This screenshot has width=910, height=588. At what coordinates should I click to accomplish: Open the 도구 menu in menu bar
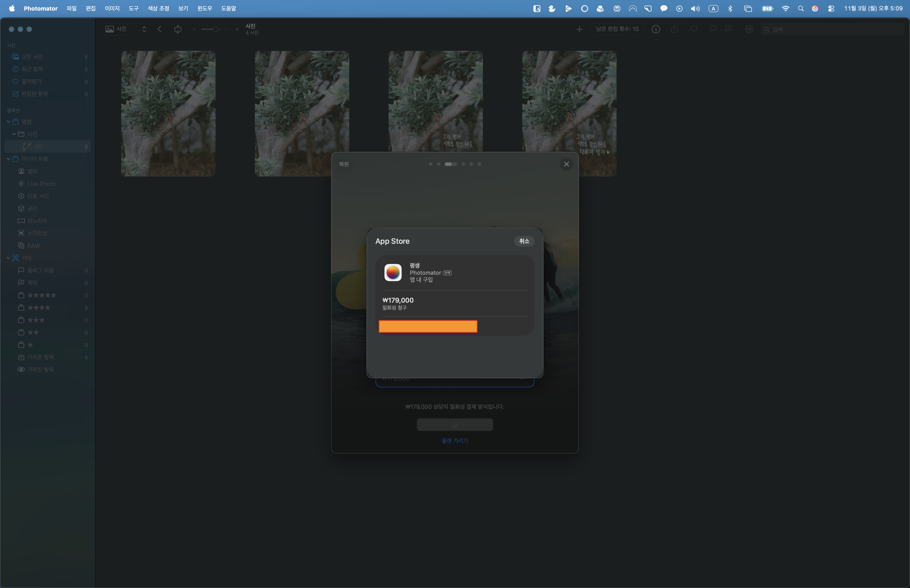[x=133, y=8]
